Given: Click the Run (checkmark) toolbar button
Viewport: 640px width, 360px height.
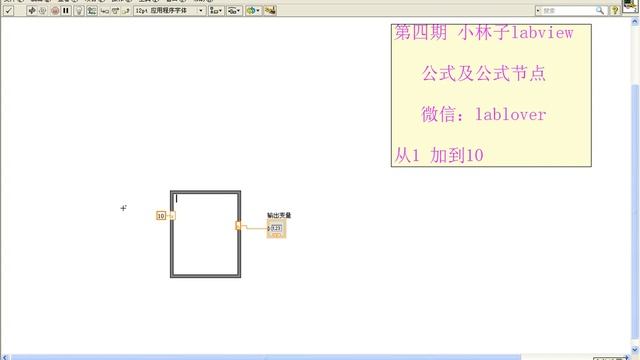Looking at the screenshot, I should pyautogui.click(x=8, y=11).
